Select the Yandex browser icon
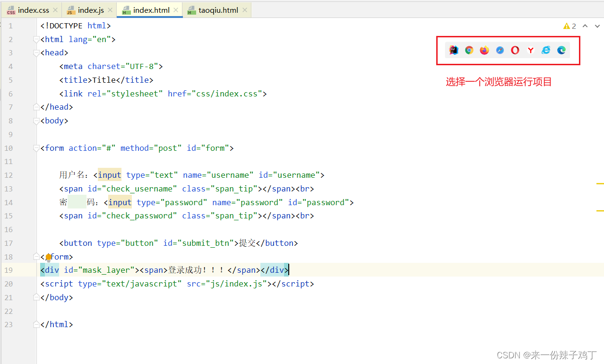Image resolution: width=604 pixels, height=364 pixels. (x=531, y=50)
